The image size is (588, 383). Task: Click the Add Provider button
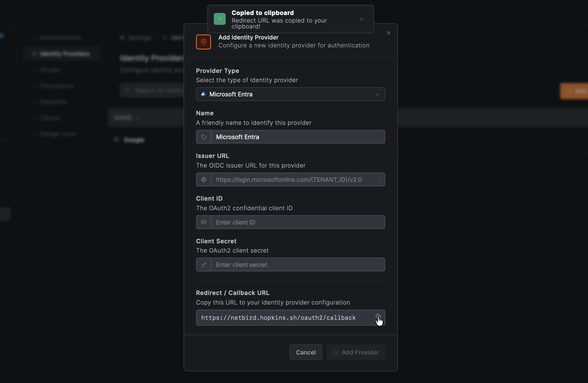click(356, 352)
